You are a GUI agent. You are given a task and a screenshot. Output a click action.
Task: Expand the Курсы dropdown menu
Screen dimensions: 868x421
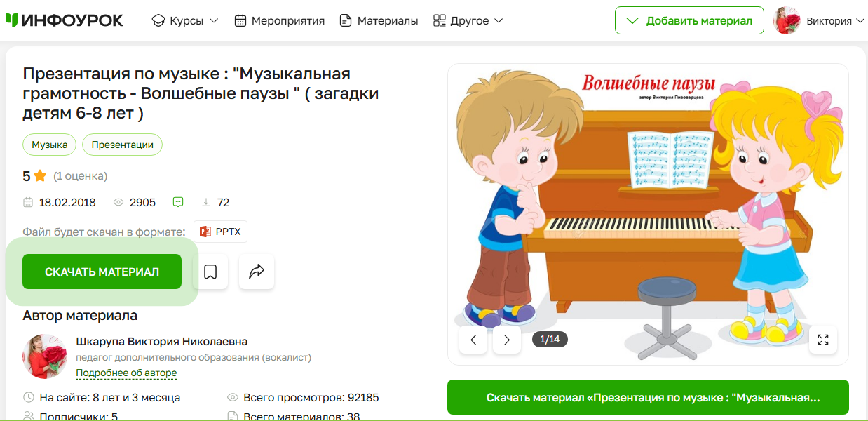click(x=185, y=20)
